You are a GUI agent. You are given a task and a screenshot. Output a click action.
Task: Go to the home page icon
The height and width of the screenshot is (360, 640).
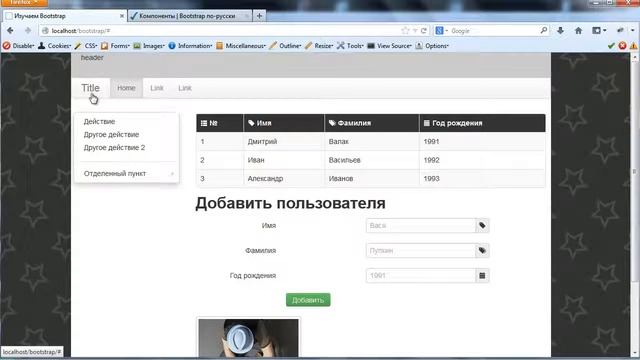click(x=578, y=31)
